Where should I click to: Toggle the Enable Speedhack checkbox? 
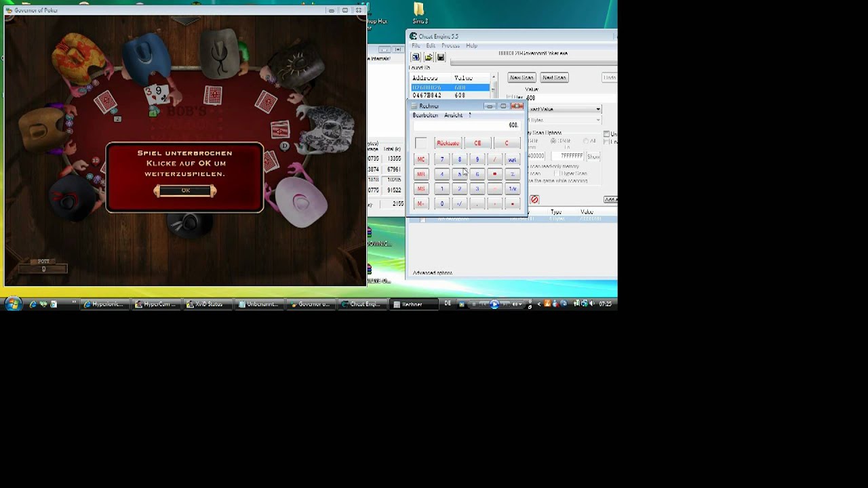(606, 142)
